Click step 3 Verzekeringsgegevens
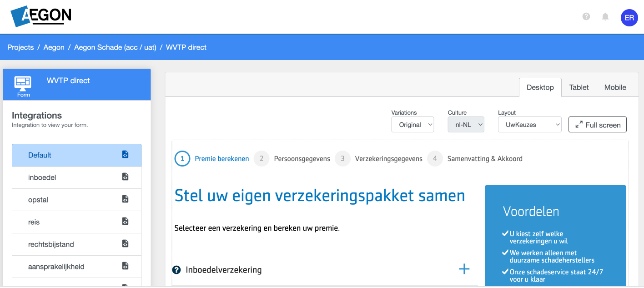Viewport: 644px width, 288px height. pos(378,159)
